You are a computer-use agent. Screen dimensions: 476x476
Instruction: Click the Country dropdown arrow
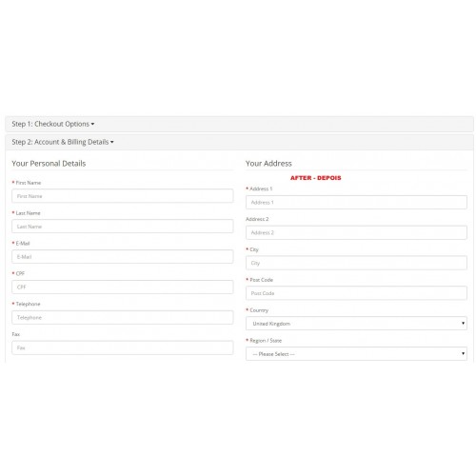click(x=463, y=324)
